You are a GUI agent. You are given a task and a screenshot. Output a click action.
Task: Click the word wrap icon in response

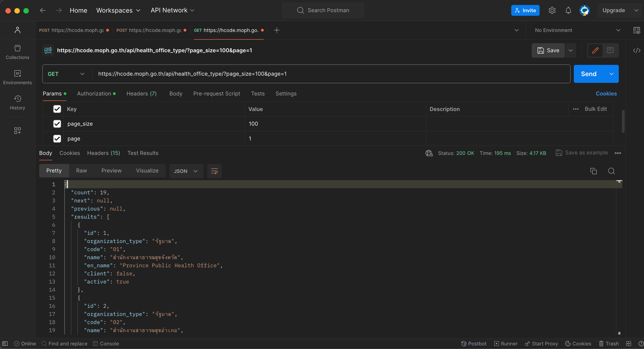click(x=214, y=171)
